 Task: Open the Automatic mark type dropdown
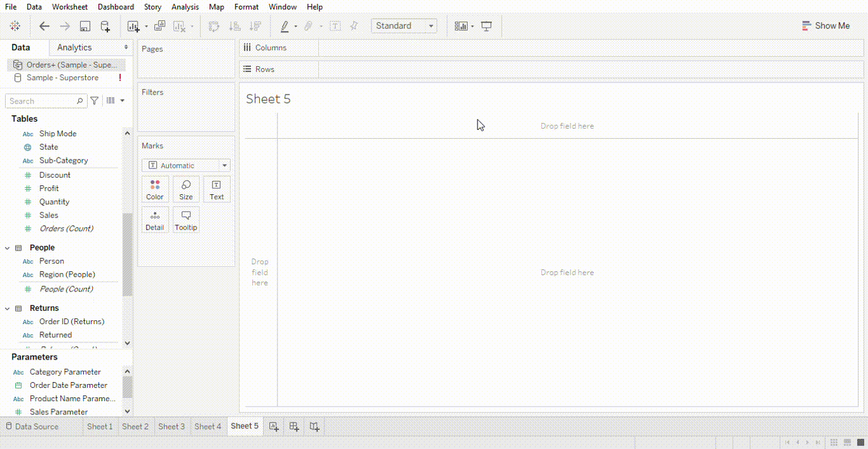click(x=186, y=165)
